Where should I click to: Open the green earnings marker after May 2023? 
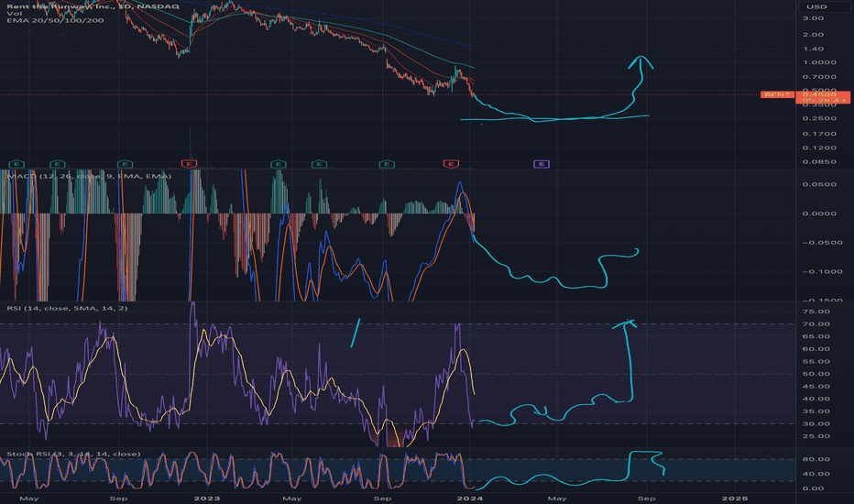tap(319, 164)
